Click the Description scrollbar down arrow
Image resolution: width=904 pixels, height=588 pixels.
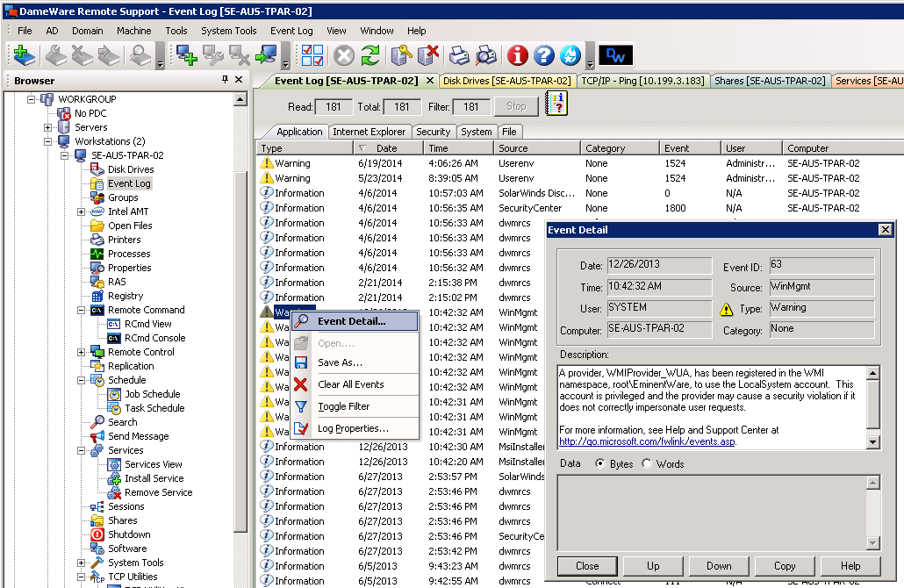873,442
